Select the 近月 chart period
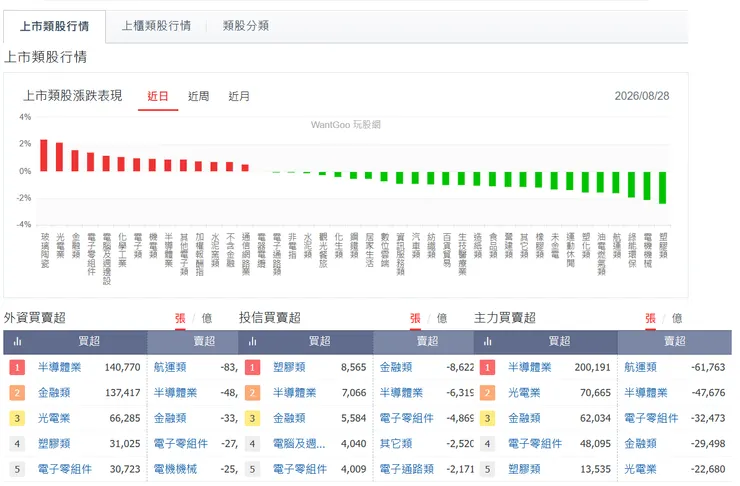This screenshot has height=486, width=740. 239,96
